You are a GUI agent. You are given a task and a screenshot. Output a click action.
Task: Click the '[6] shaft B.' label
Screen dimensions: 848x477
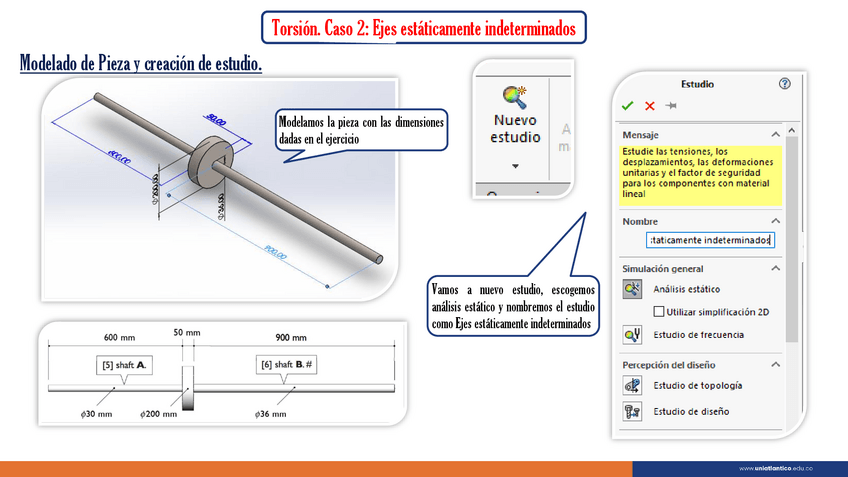(x=287, y=365)
